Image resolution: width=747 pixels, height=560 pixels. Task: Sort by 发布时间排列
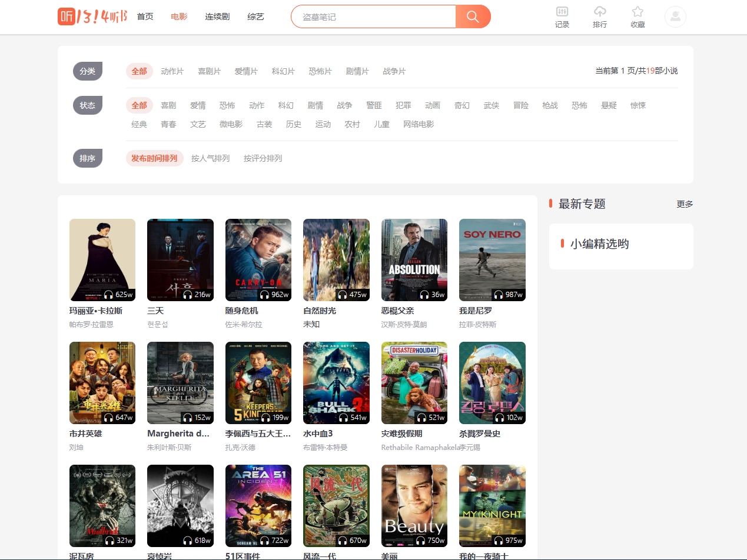point(154,158)
